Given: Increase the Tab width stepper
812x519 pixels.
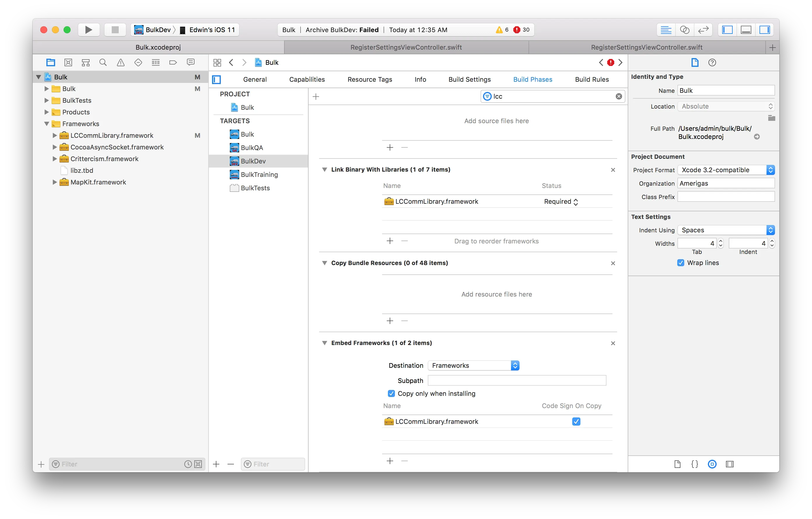Looking at the screenshot, I should point(721,241).
